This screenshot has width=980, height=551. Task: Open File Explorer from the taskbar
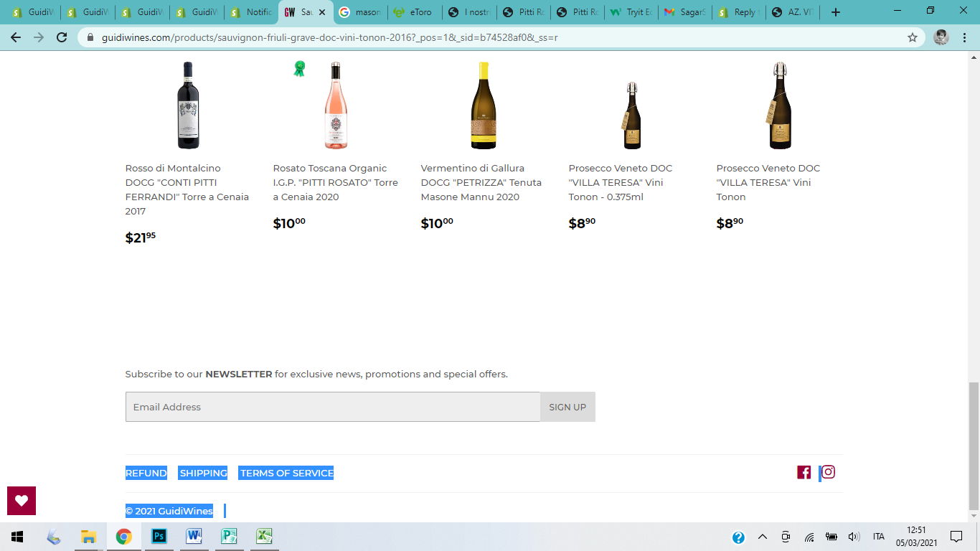(88, 537)
